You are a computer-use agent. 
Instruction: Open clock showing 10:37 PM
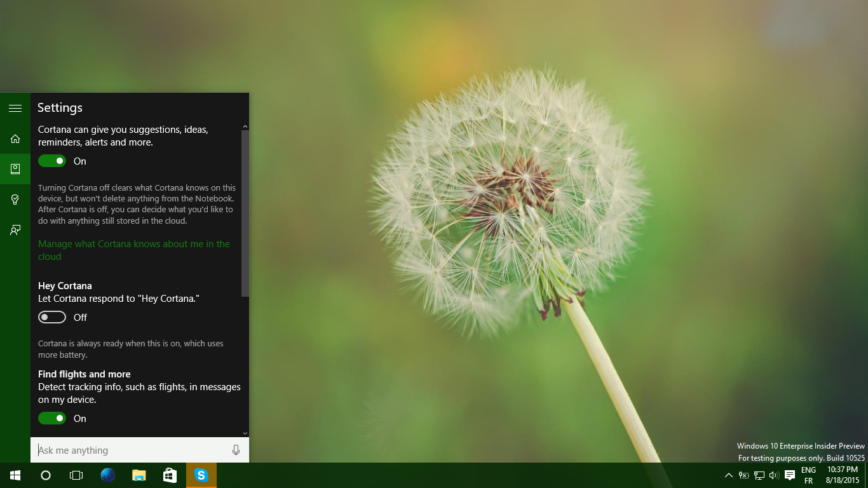coord(843,475)
